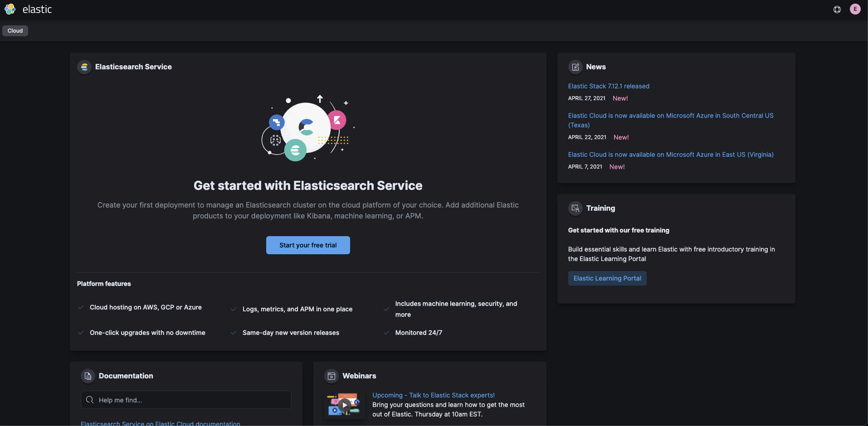Click One-click upgrades with no downtime text
This screenshot has width=868, height=426.
[147, 333]
